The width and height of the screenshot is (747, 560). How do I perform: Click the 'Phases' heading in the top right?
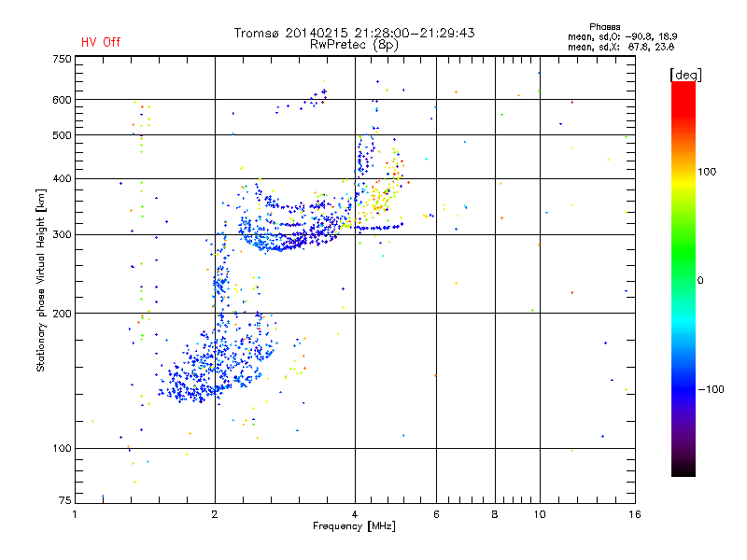click(604, 27)
